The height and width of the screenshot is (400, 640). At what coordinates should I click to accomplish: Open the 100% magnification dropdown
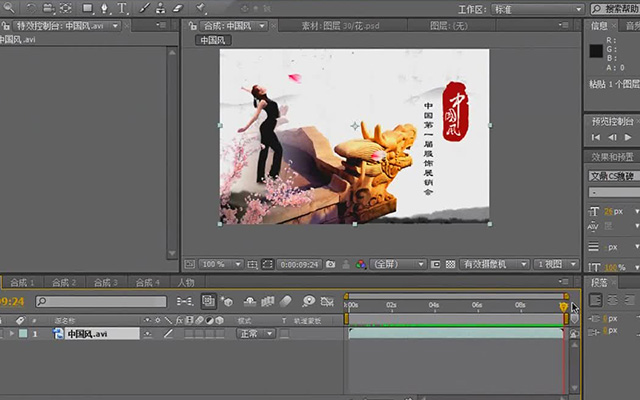point(221,264)
